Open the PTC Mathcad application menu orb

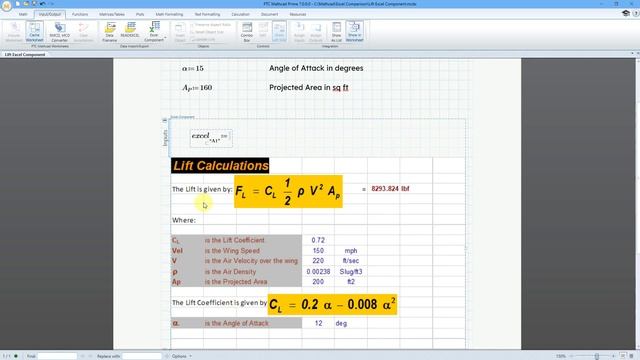point(7,6)
